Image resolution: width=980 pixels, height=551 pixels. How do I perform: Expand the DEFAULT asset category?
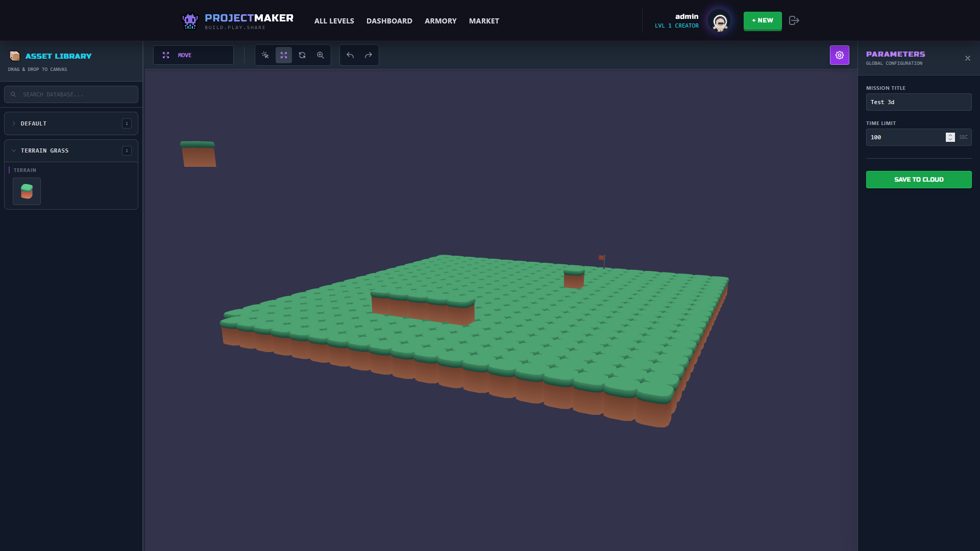(71, 123)
